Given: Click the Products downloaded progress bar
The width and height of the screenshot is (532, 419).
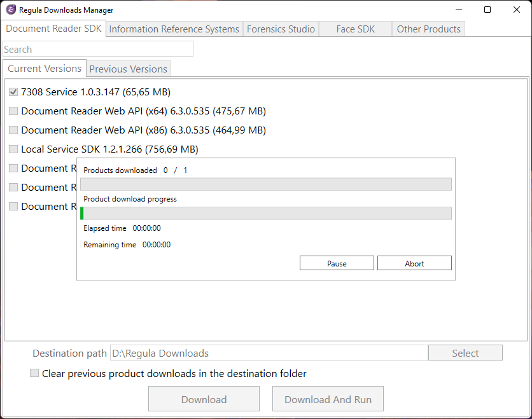Looking at the screenshot, I should (266, 184).
